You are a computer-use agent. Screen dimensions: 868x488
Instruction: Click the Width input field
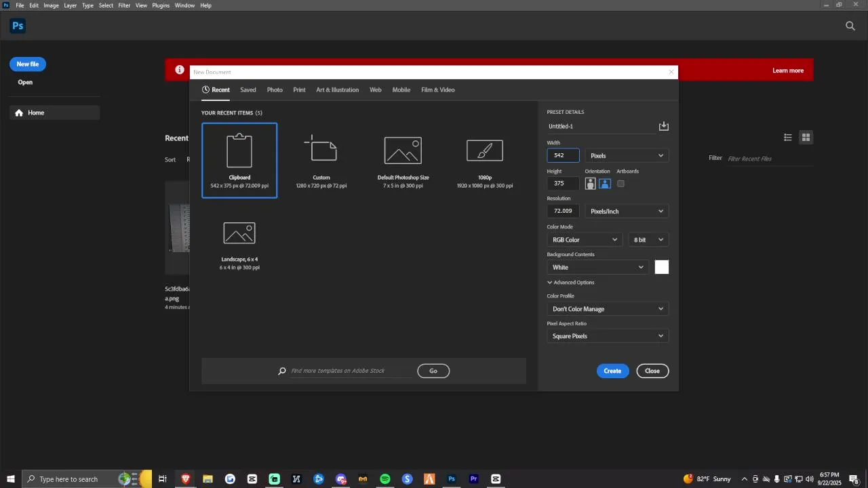coord(564,156)
